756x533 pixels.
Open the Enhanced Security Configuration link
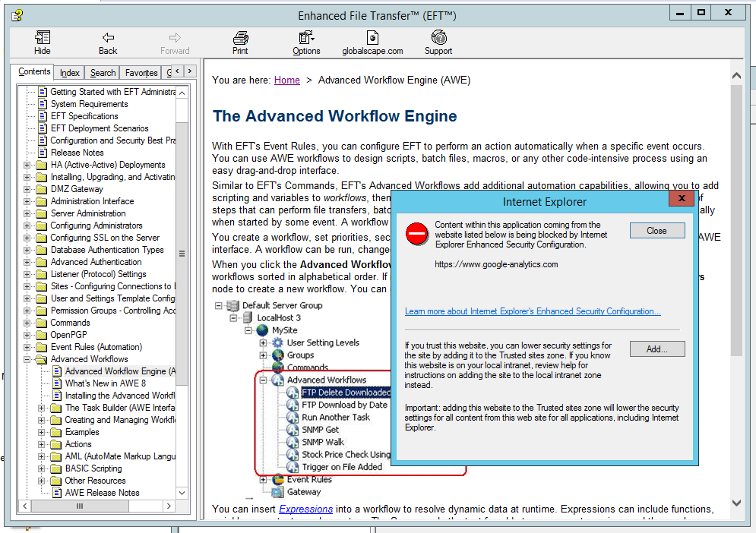click(533, 311)
